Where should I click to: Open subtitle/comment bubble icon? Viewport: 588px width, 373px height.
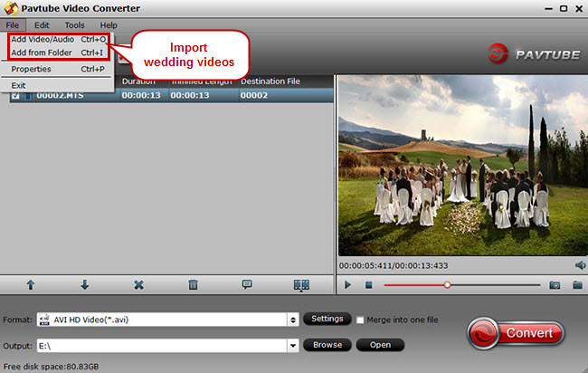pos(247,284)
